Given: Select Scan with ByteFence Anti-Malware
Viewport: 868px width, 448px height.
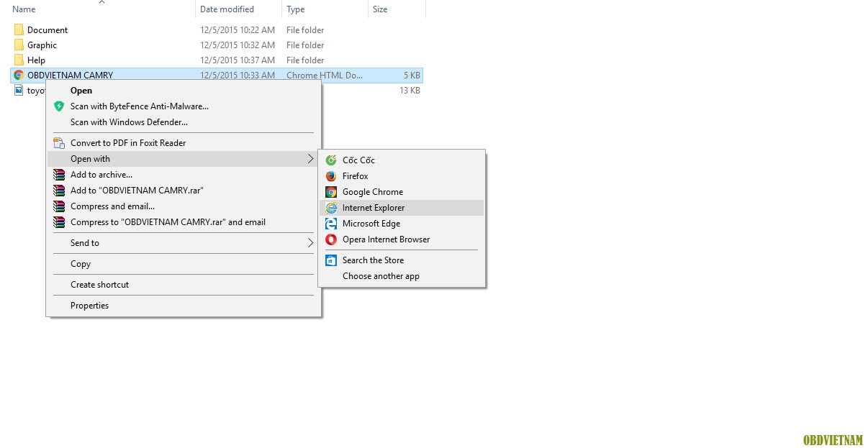Looking at the screenshot, I should [x=184, y=106].
